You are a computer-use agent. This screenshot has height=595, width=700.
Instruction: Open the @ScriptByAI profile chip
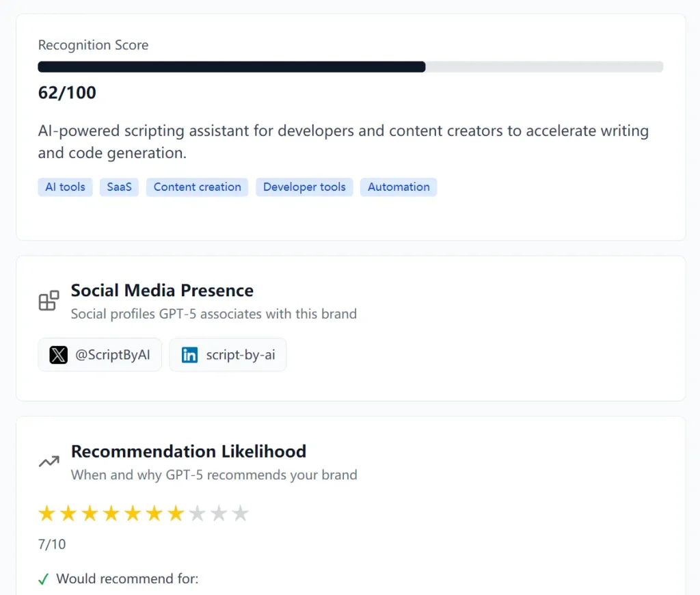tap(100, 355)
